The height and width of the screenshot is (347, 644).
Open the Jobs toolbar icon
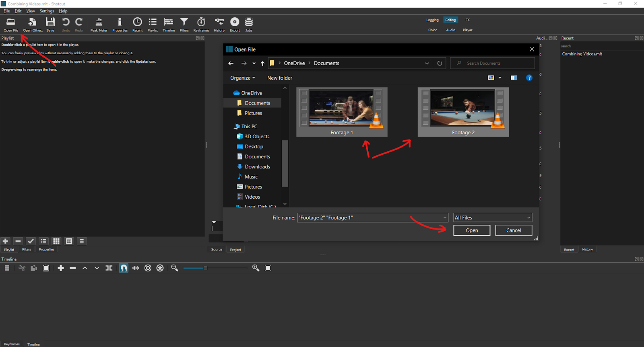click(x=249, y=25)
